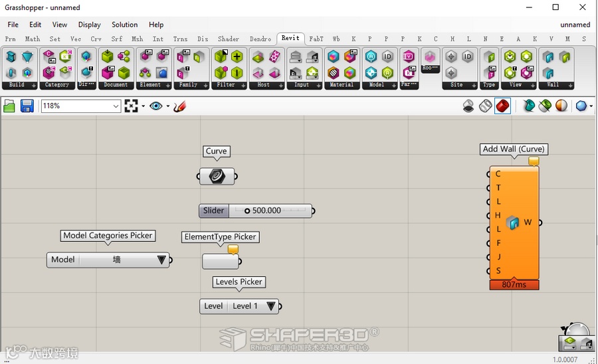Expand the Wall panel arrow
598x364 pixels.
[571, 86]
